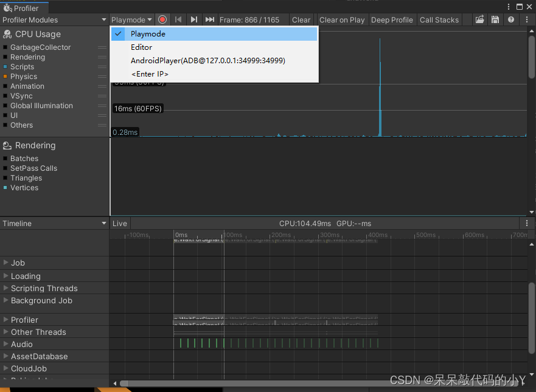Toggle the Others category box
Image resolution: width=536 pixels, height=392 pixels.
(5, 125)
